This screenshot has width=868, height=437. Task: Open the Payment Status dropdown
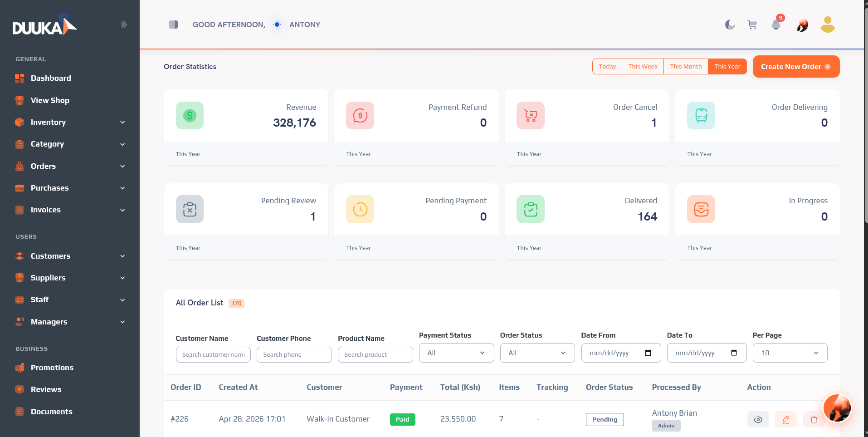pyautogui.click(x=456, y=353)
